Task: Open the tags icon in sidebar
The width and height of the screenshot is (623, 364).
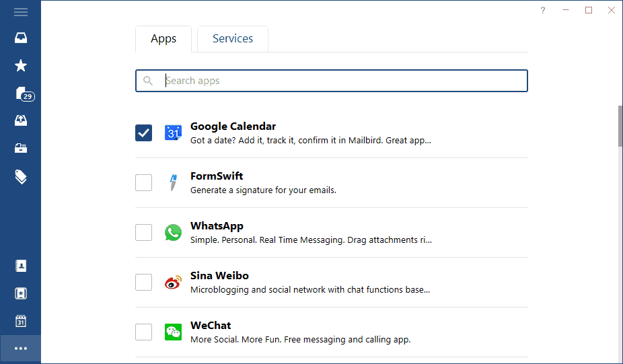Action: click(21, 177)
